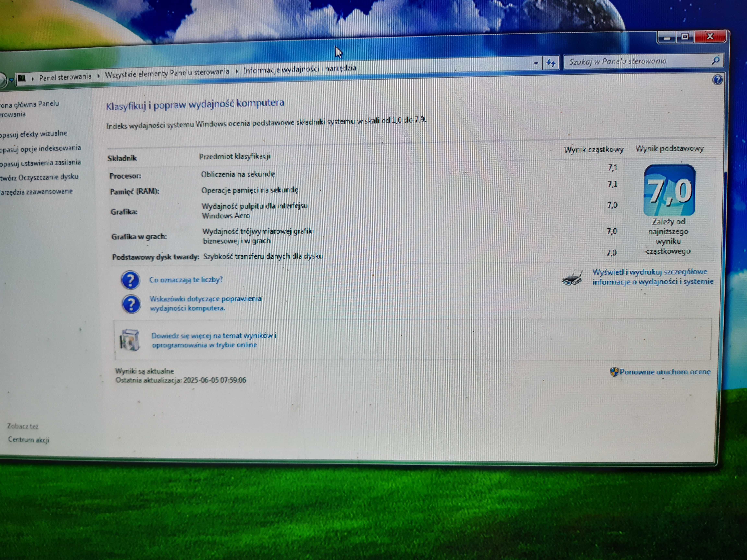Open Dopasuj efekty wizualne link

(33, 134)
